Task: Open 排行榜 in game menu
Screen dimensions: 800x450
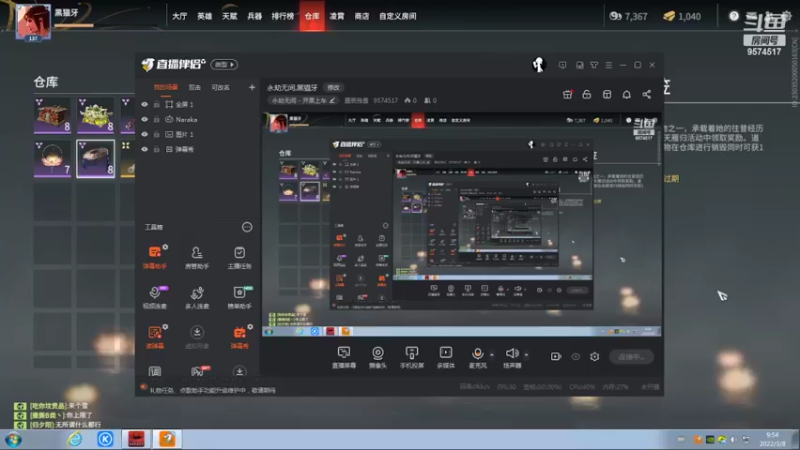Action: (x=283, y=16)
